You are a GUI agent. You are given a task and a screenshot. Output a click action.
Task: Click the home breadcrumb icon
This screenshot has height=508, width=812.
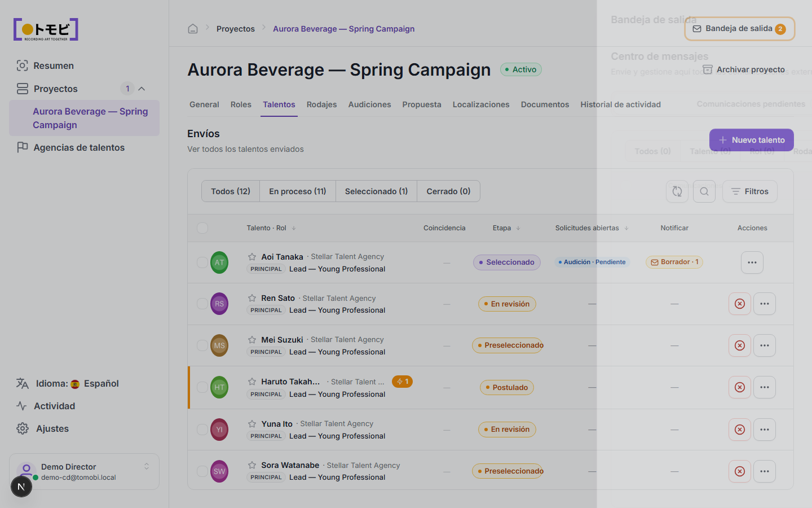point(193,29)
